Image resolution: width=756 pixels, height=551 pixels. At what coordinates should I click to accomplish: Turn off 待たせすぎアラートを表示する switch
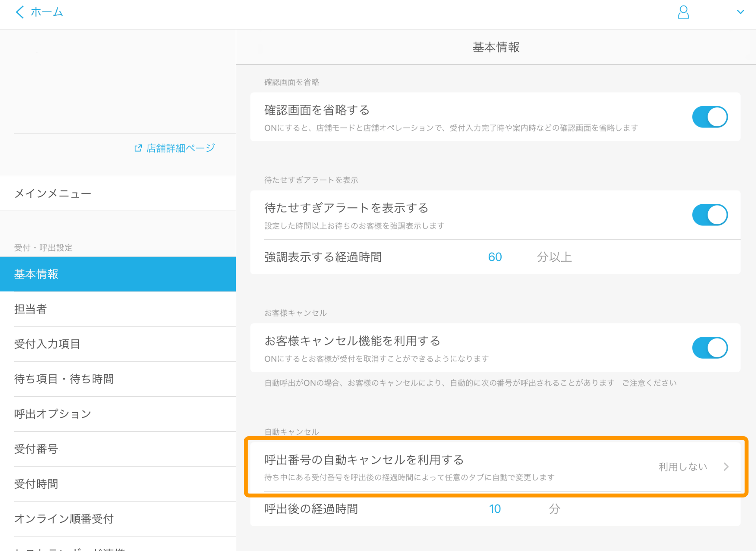[710, 214]
